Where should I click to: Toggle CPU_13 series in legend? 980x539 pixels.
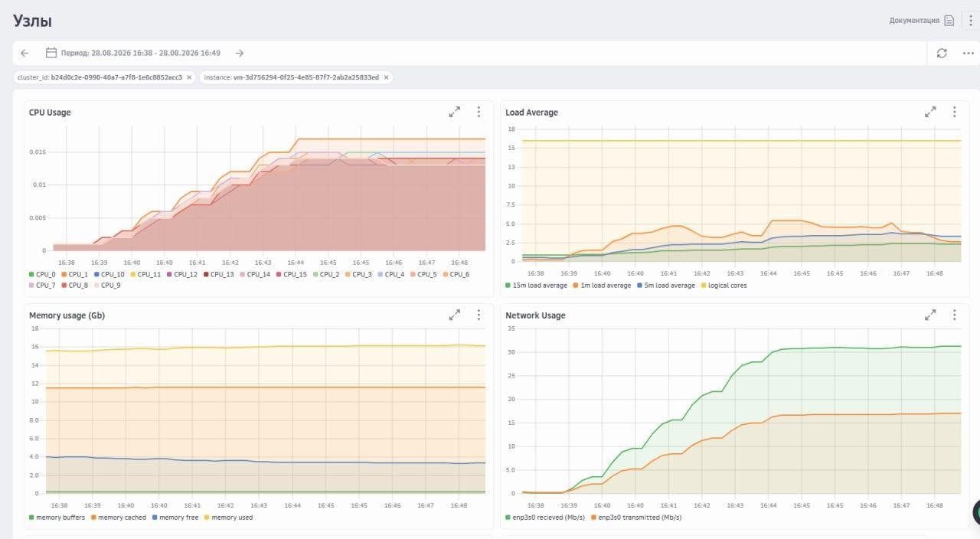coord(218,274)
